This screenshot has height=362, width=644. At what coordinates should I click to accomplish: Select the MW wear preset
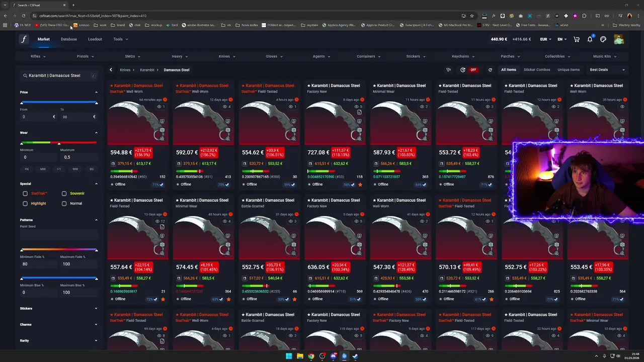(43, 169)
